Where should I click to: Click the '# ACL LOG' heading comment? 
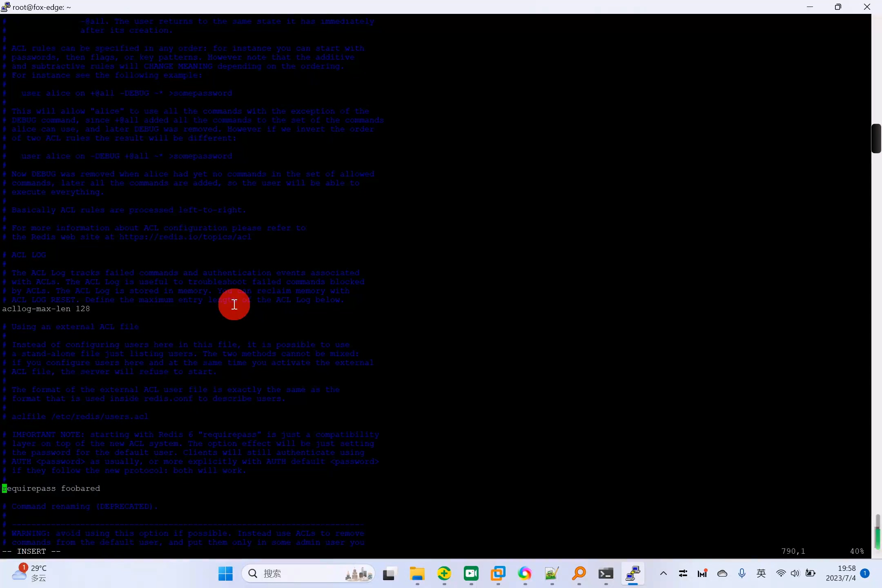coord(24,255)
